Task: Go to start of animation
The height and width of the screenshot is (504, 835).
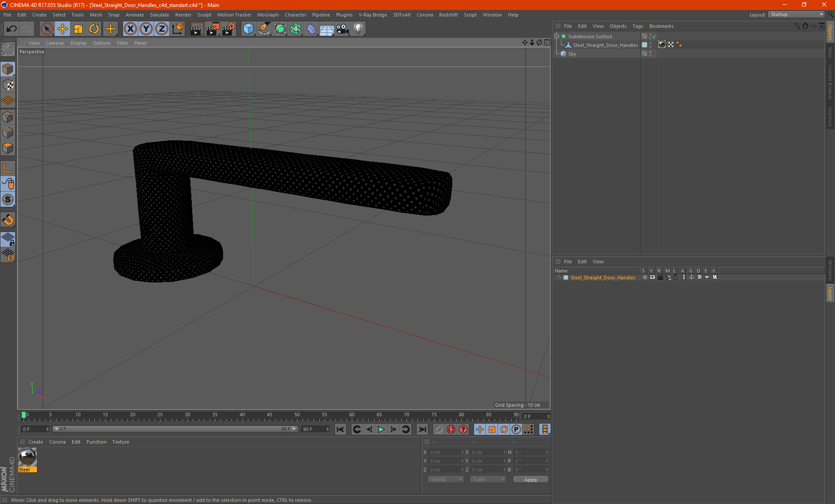Action: pyautogui.click(x=341, y=429)
